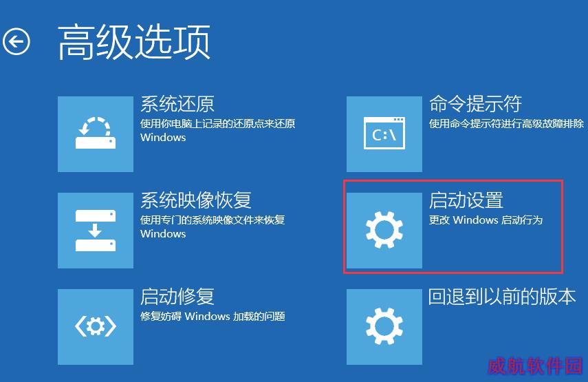This screenshot has width=588, height=382.
Task: Click the 回退到以前的版本 title text
Action: pyautogui.click(x=502, y=297)
